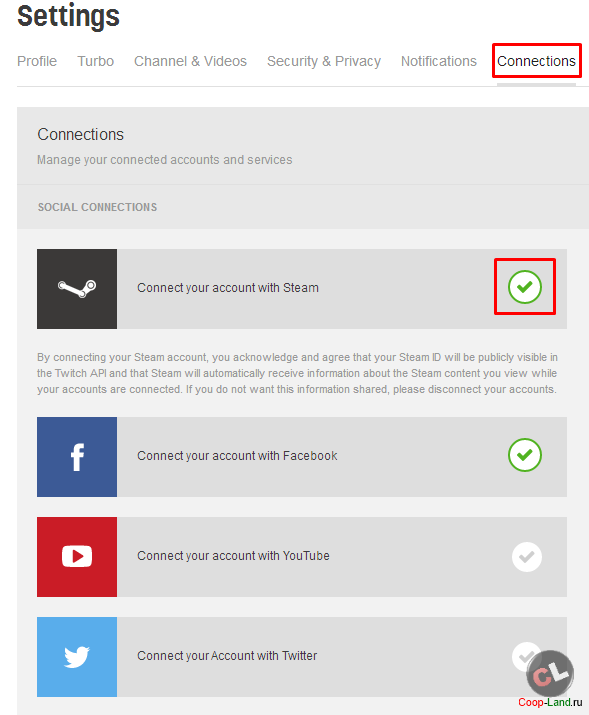The width and height of the screenshot is (589, 715).
Task: Enable the YouTube connection checkmark
Action: 527,557
